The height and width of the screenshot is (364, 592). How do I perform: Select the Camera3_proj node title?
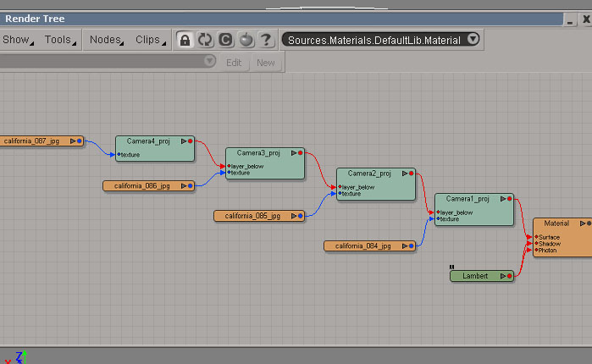tap(258, 152)
